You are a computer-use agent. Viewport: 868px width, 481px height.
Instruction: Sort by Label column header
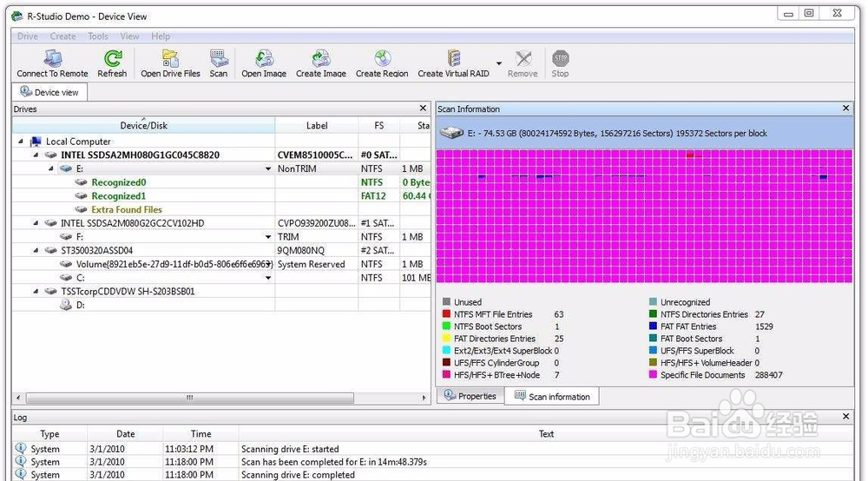[x=317, y=125]
